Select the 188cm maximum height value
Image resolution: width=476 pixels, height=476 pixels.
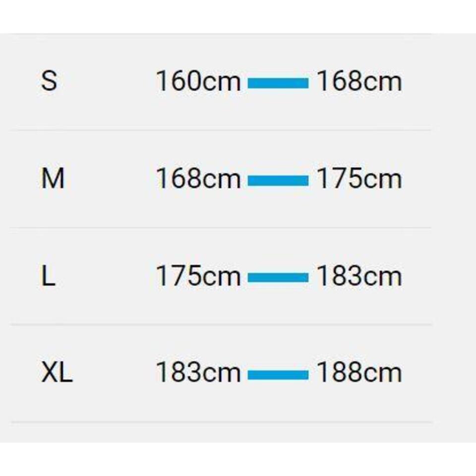[359, 373]
